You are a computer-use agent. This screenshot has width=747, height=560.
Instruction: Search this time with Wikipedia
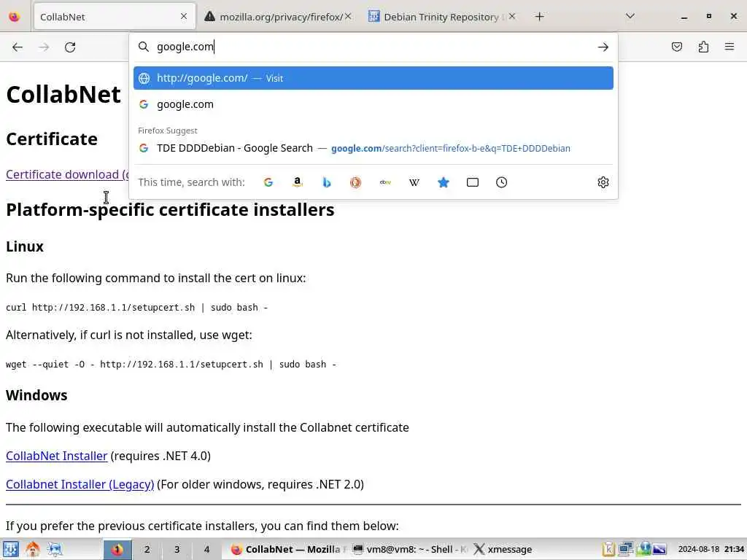414,182
